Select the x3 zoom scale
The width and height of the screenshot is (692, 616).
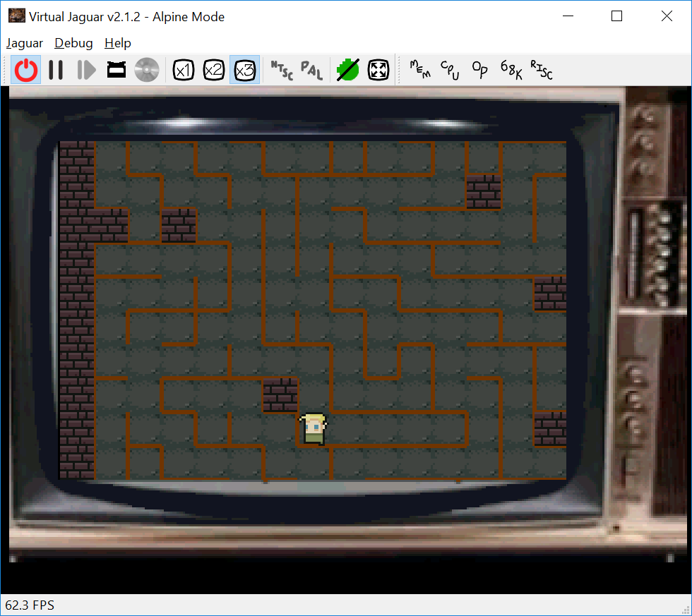tap(244, 70)
